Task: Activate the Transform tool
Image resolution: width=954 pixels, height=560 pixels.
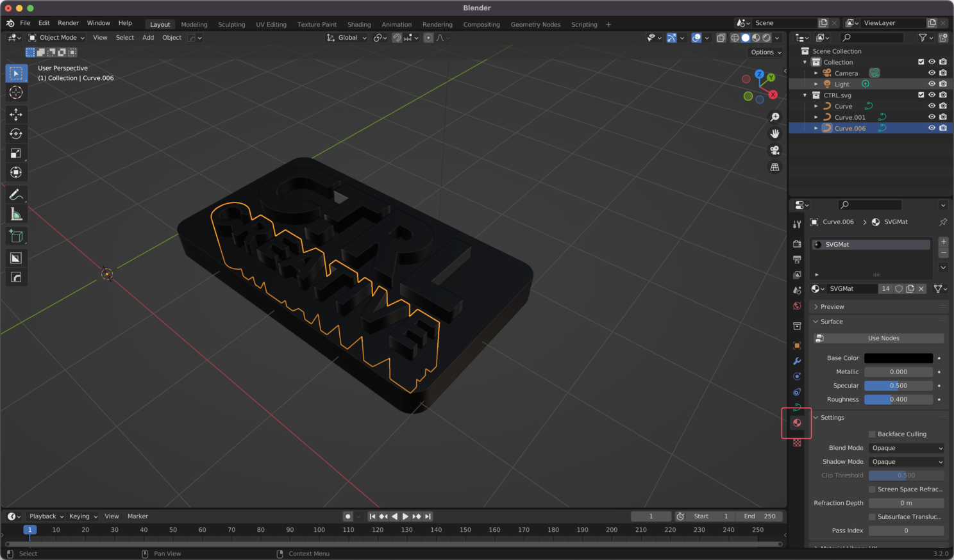Action: click(16, 172)
